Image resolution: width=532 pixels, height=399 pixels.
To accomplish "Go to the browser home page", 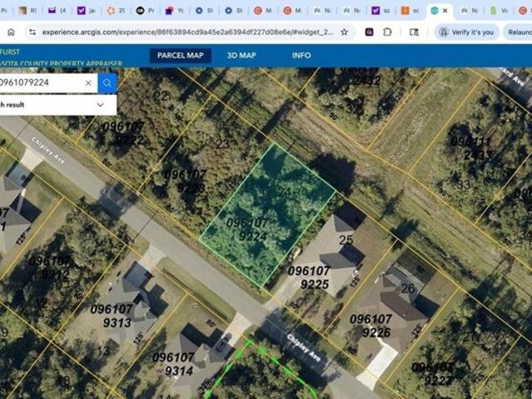I will tap(10, 32).
